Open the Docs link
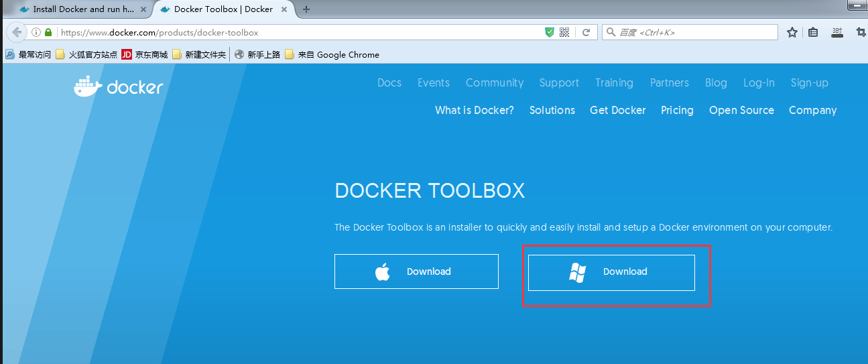 [x=389, y=82]
